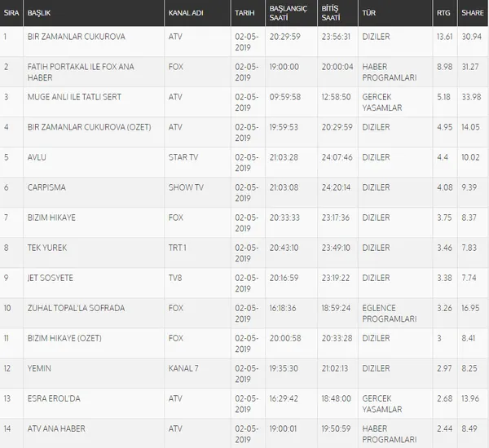Screen dimensions: 489x448
Task: Click the date cell in the AVLU row
Action: coord(246,162)
